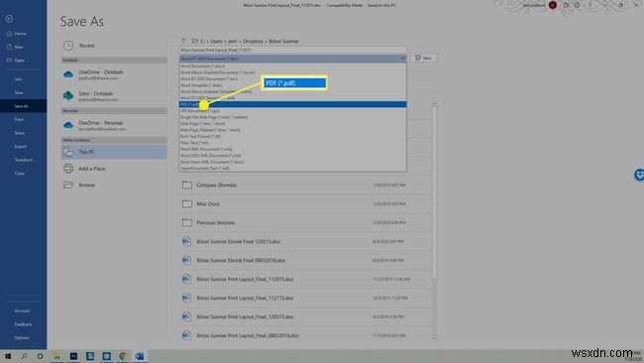
Task: Choose Word Template (*.dotx) in the file type list
Action: coord(293,85)
